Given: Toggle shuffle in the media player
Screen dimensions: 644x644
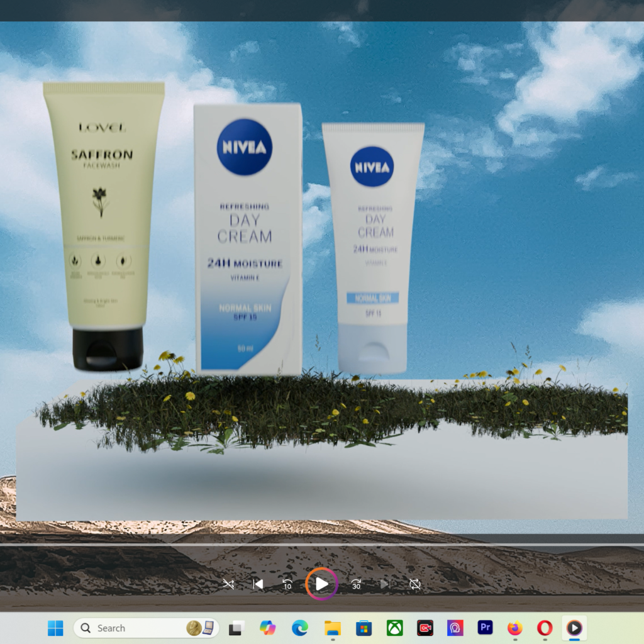Looking at the screenshot, I should click(x=228, y=584).
